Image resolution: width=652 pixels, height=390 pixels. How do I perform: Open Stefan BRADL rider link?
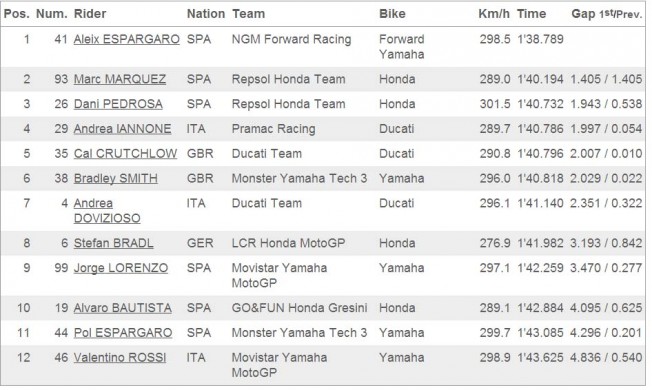click(114, 243)
